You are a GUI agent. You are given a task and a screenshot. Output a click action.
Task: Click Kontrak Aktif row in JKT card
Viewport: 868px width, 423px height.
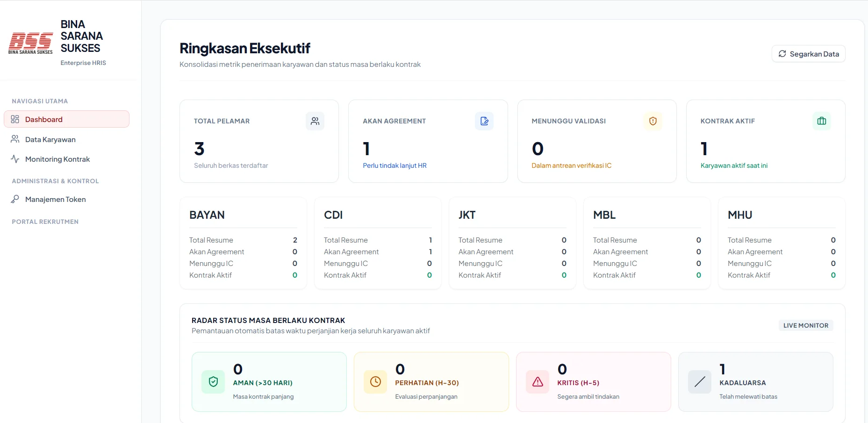tap(512, 275)
